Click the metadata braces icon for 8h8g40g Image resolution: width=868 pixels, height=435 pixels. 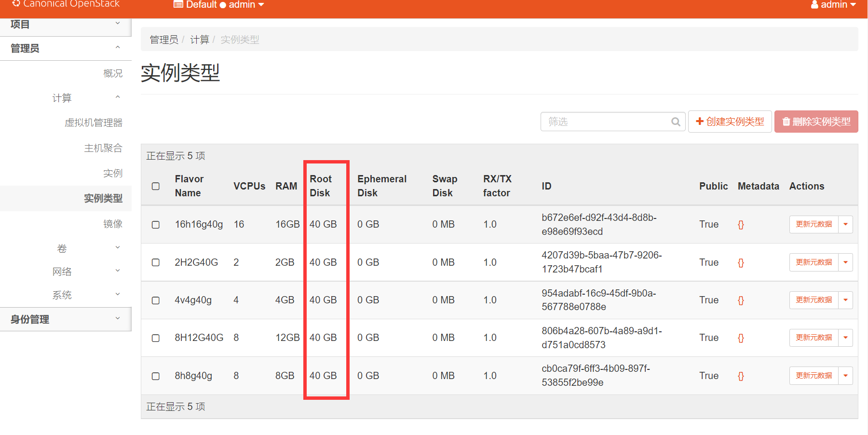click(741, 376)
